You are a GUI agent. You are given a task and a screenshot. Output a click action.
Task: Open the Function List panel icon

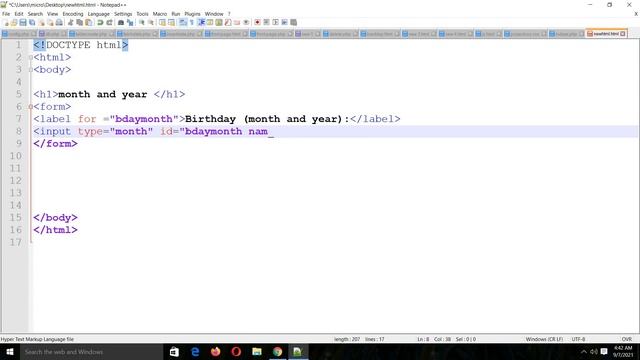228,22
